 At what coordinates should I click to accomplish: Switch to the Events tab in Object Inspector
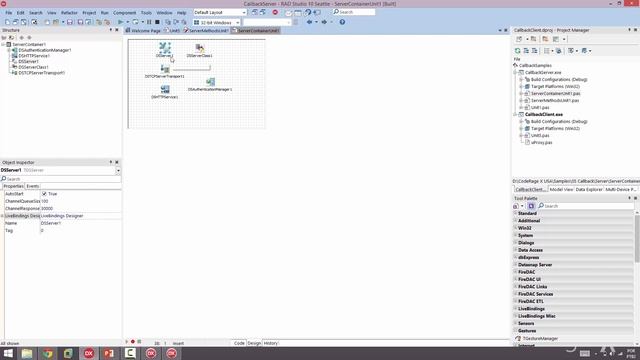(33, 186)
